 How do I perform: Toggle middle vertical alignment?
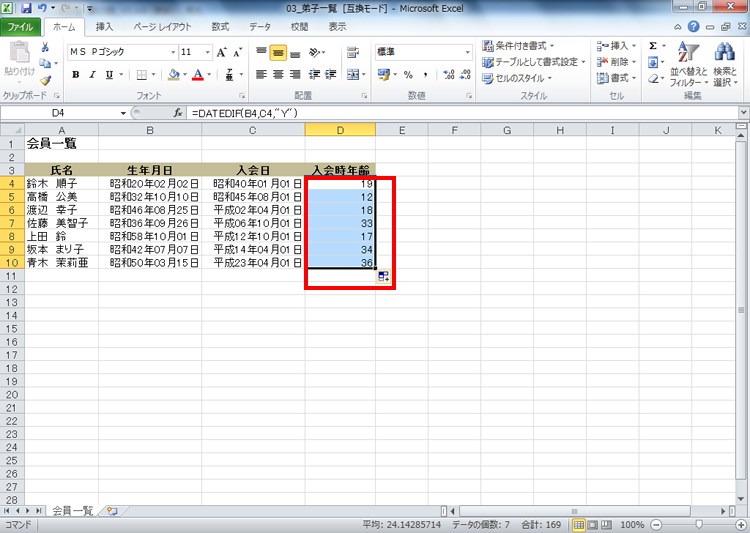278,53
